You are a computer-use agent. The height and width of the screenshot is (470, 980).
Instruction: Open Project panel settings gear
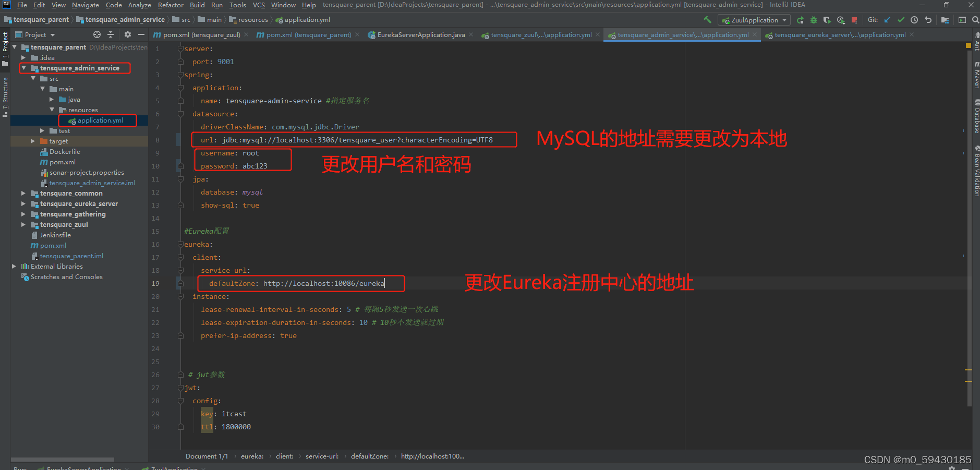point(128,34)
